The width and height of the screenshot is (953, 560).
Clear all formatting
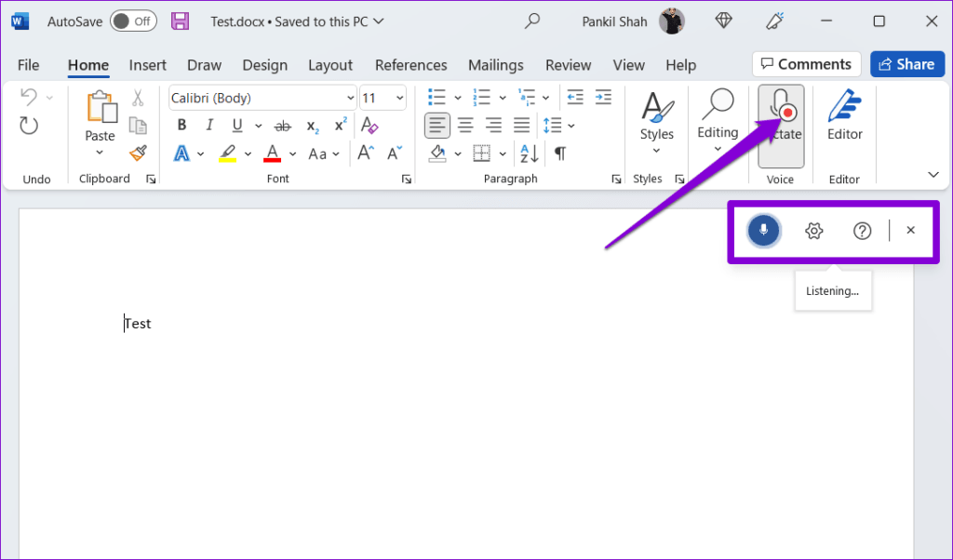tap(369, 126)
